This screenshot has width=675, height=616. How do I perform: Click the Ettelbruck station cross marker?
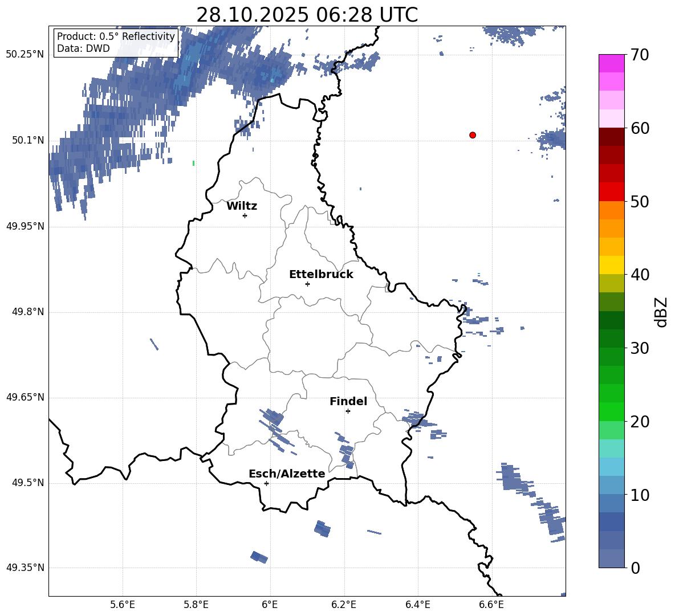(307, 284)
